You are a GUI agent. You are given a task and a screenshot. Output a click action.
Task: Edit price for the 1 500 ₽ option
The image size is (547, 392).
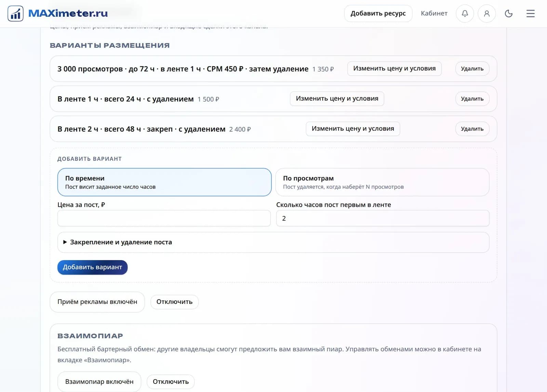point(337,98)
